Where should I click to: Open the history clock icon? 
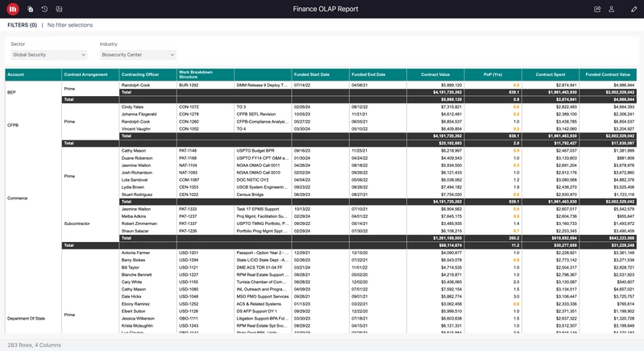click(x=44, y=9)
